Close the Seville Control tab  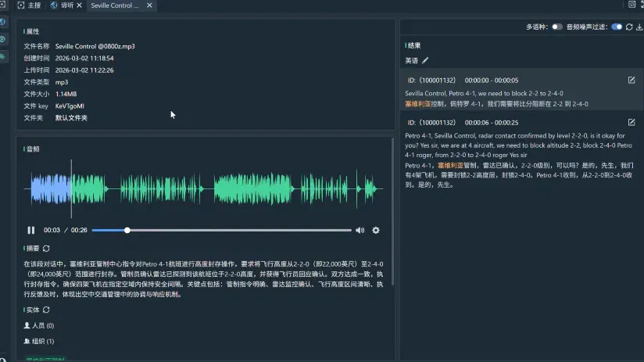coord(149,5)
